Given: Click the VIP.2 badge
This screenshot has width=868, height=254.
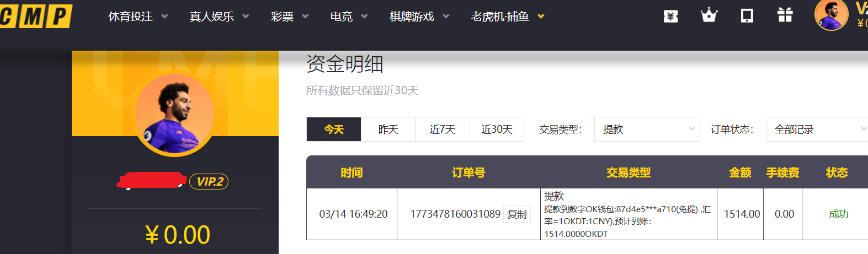Looking at the screenshot, I should click(209, 182).
